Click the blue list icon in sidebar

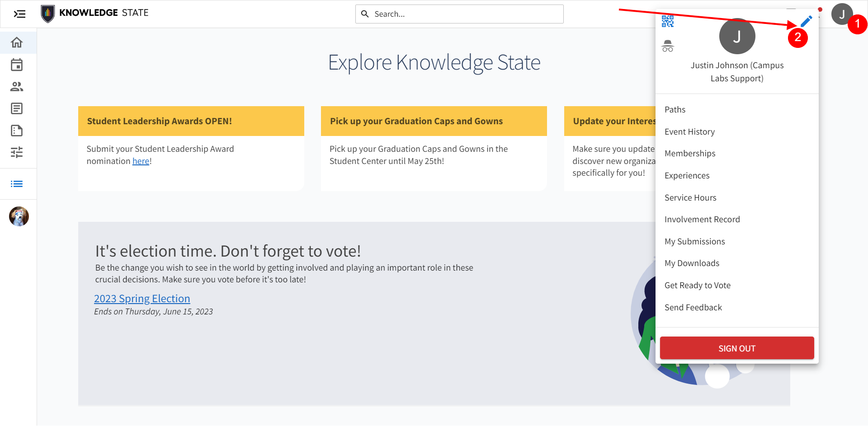coord(17,184)
